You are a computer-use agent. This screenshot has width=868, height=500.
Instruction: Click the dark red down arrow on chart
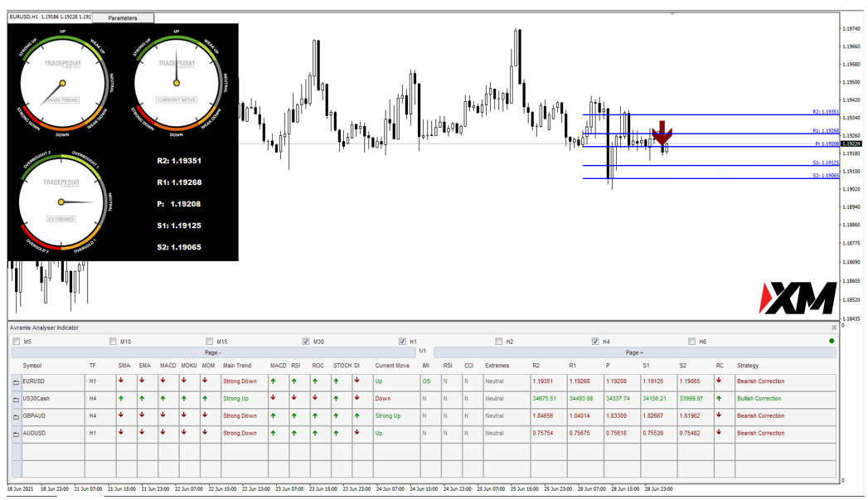[662, 135]
